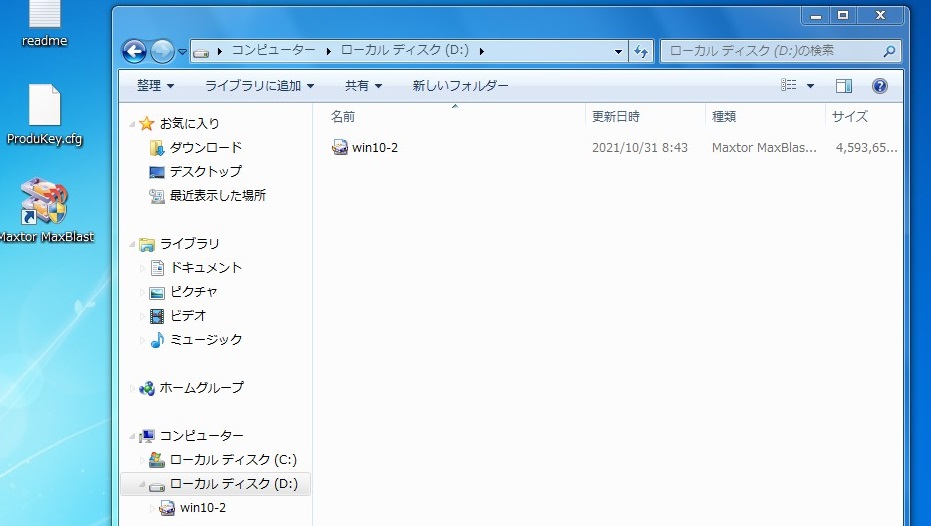
Task: Create a folder with 新しいフォルダー
Action: point(460,86)
